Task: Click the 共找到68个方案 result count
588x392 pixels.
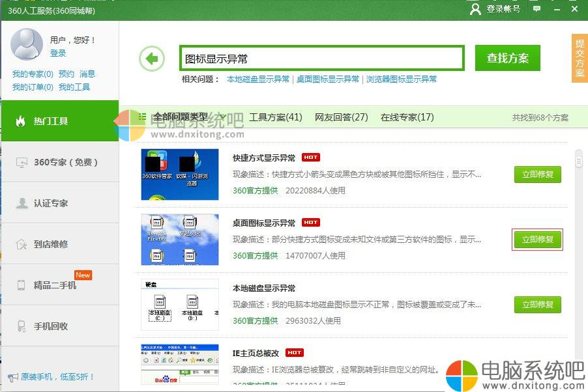Action: click(540, 118)
